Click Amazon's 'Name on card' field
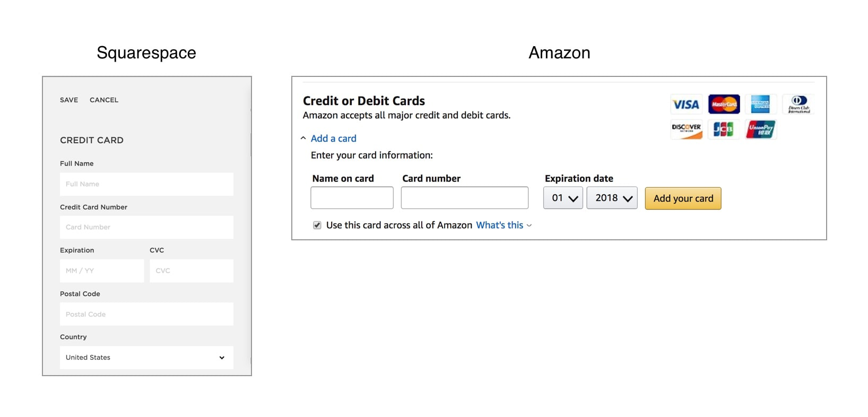Image resolution: width=868 pixels, height=417 pixels. point(352,198)
